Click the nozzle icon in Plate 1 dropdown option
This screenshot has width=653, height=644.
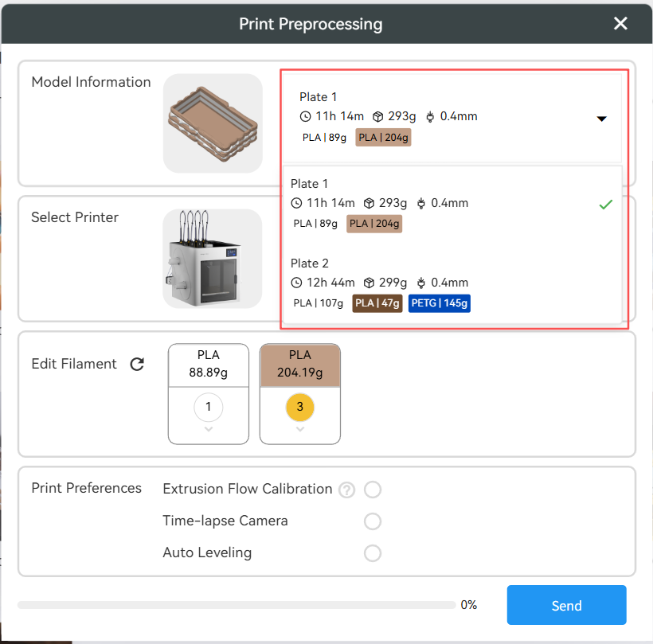pos(420,203)
